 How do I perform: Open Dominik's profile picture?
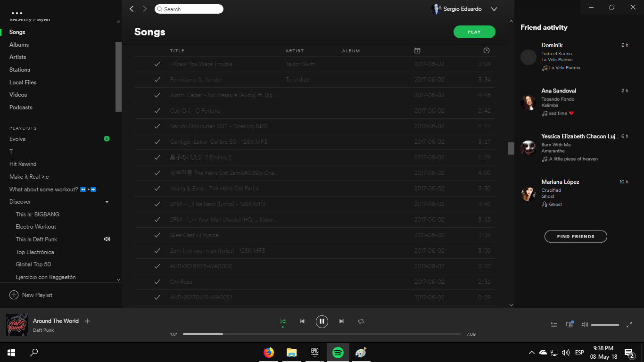coord(528,57)
